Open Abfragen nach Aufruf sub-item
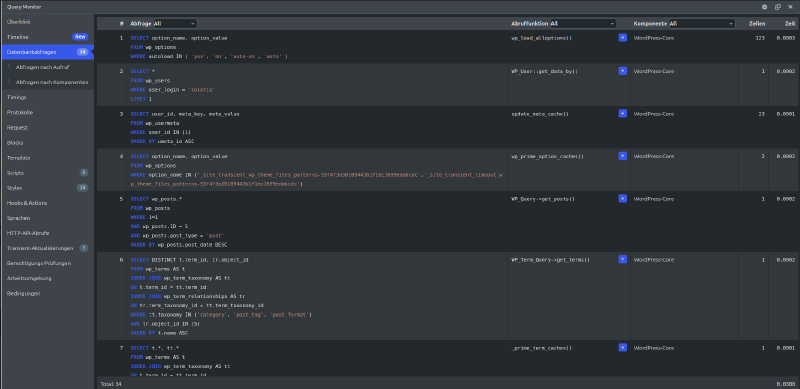The image size is (800, 389). point(47,67)
